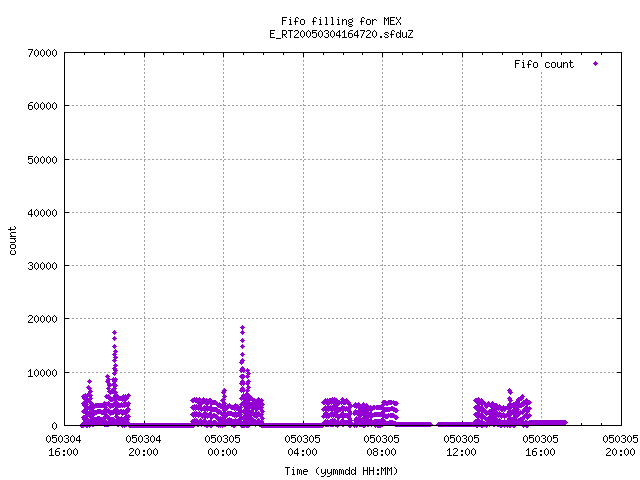Click the x-axis tick 050305 00:00
The image size is (640, 480).
tap(222, 446)
